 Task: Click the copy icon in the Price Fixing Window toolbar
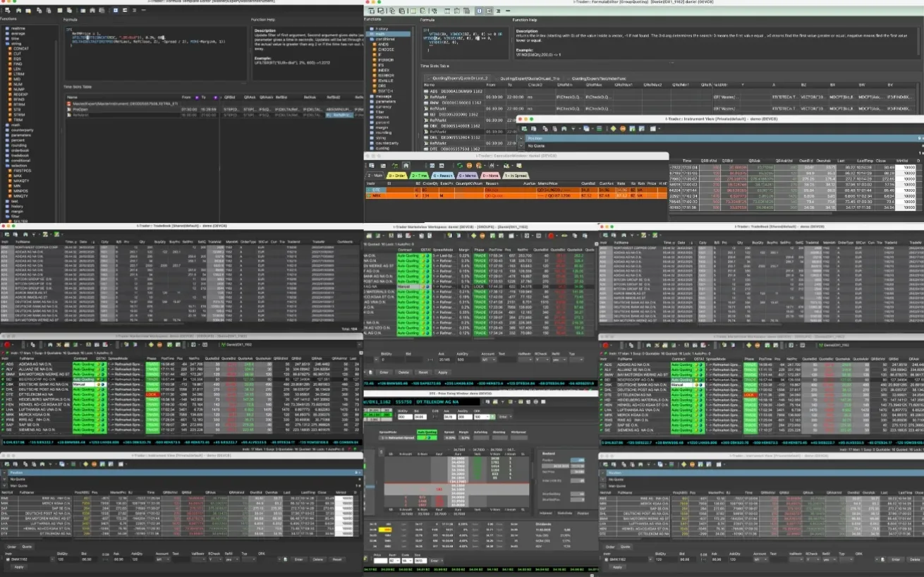point(488,402)
